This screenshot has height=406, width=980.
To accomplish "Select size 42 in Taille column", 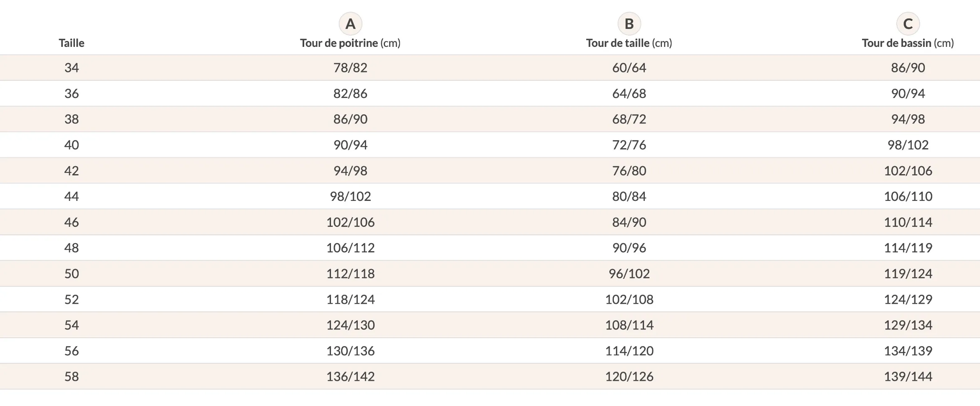I will (x=72, y=171).
